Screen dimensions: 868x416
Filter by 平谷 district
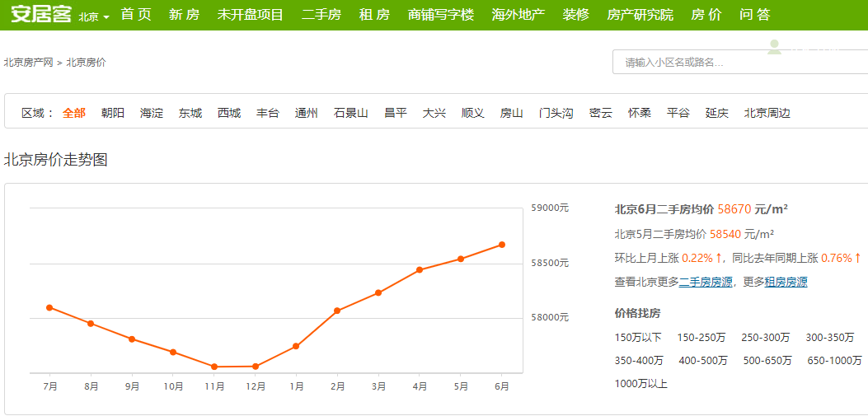(x=678, y=114)
